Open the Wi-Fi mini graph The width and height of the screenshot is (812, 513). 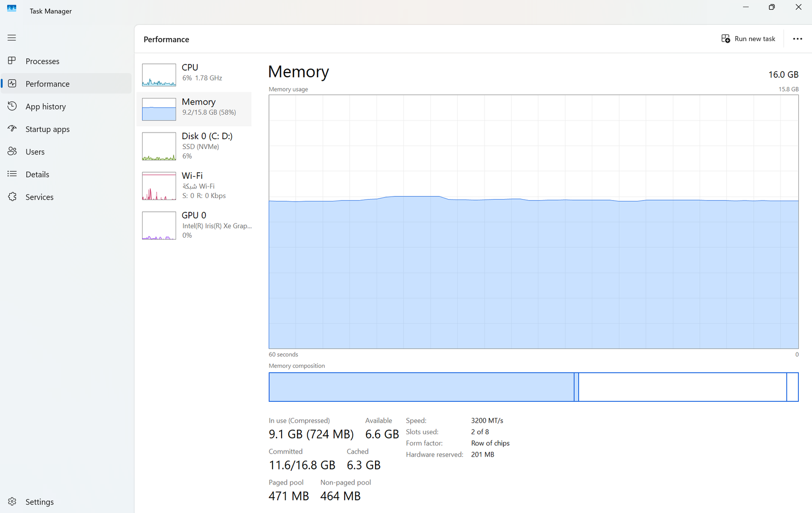[x=159, y=186]
